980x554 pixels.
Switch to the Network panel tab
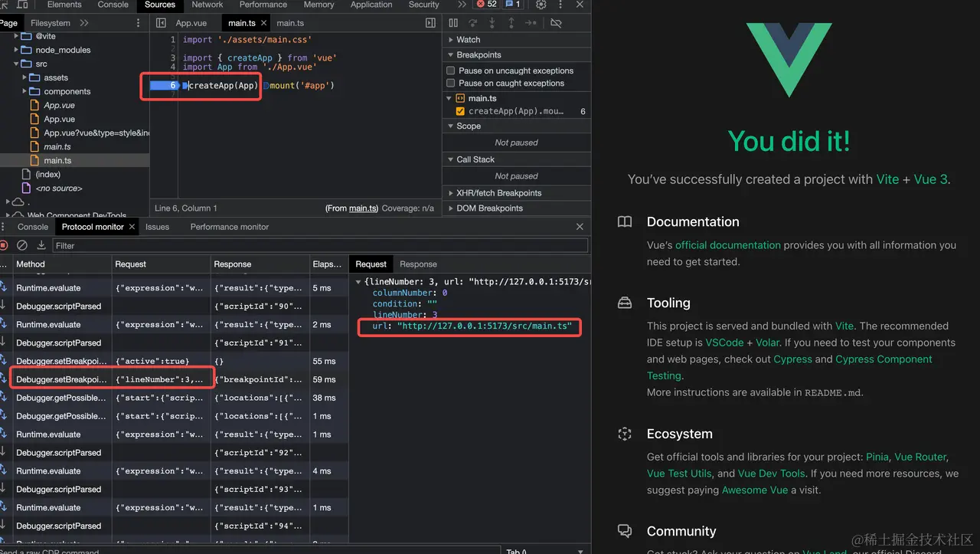[x=207, y=5]
